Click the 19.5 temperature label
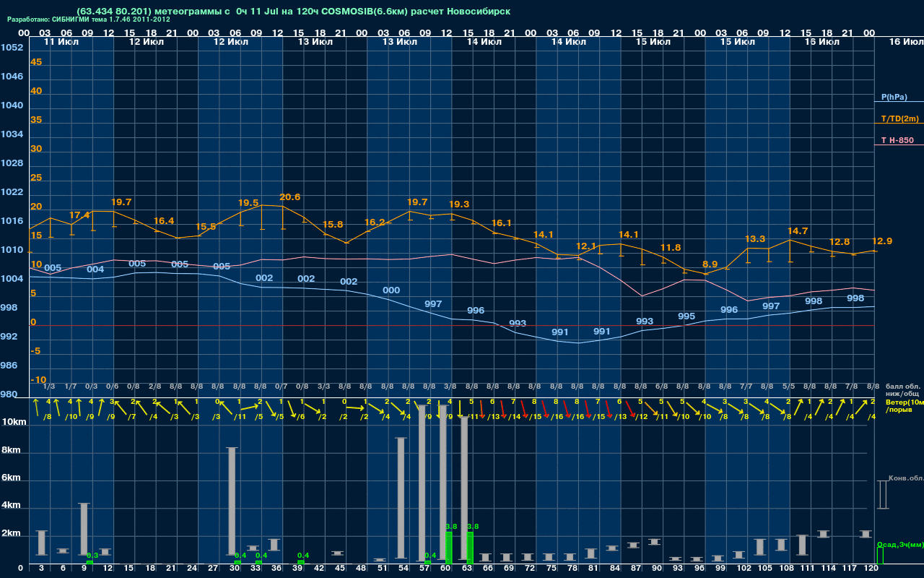The image size is (924, 578). point(248,203)
